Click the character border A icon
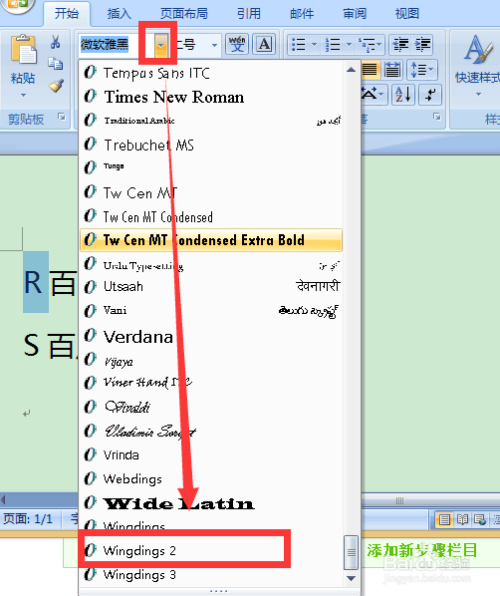Image resolution: width=500 pixels, height=596 pixels. [264, 44]
